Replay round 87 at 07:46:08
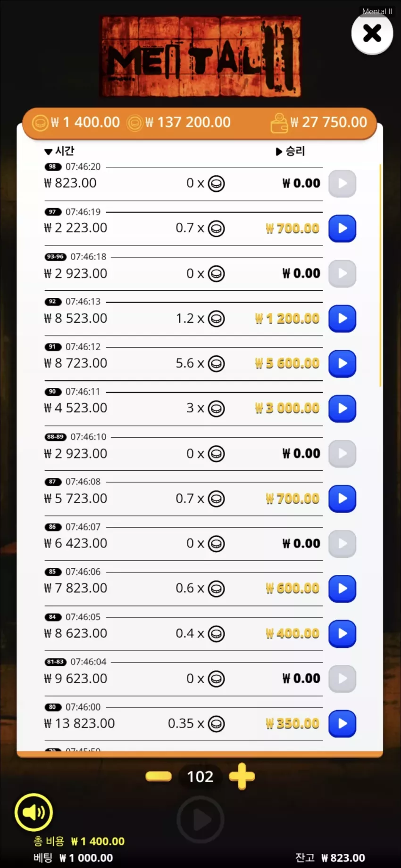This screenshot has height=868, width=401. 342,499
